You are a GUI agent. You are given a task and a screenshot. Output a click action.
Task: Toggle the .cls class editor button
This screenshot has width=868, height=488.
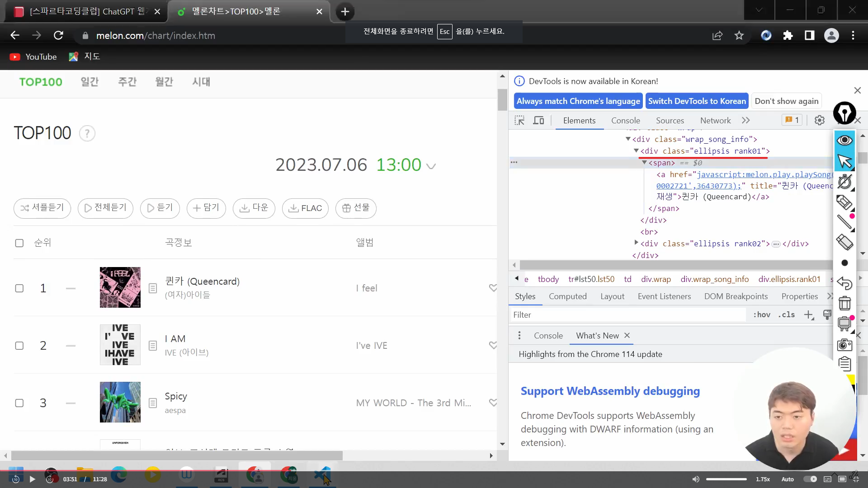[x=787, y=315]
